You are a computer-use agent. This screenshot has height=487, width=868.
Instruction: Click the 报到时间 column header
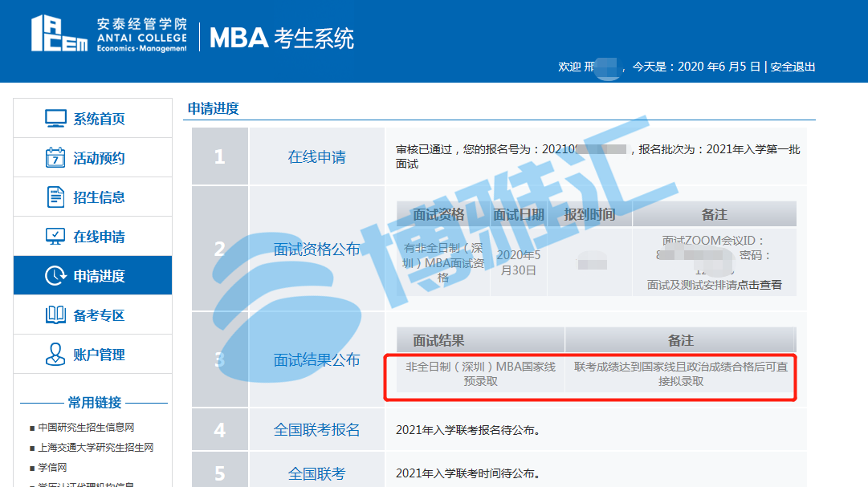point(589,215)
